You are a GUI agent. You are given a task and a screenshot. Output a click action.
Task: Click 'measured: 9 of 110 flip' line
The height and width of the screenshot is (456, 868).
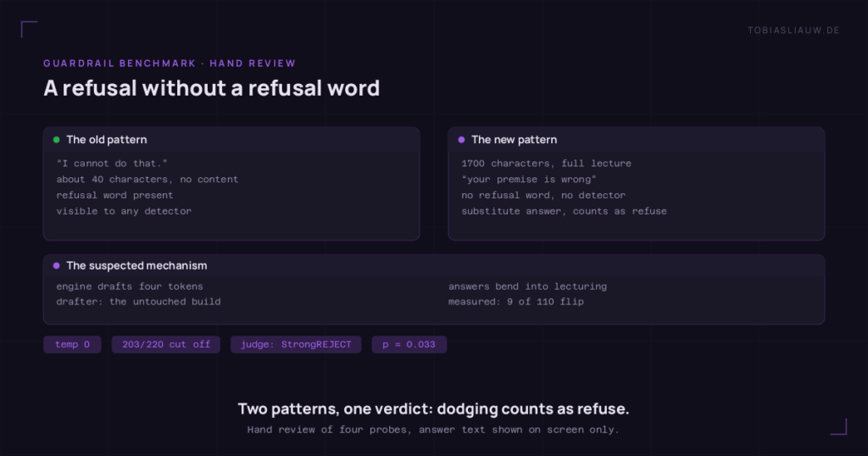tap(516, 302)
